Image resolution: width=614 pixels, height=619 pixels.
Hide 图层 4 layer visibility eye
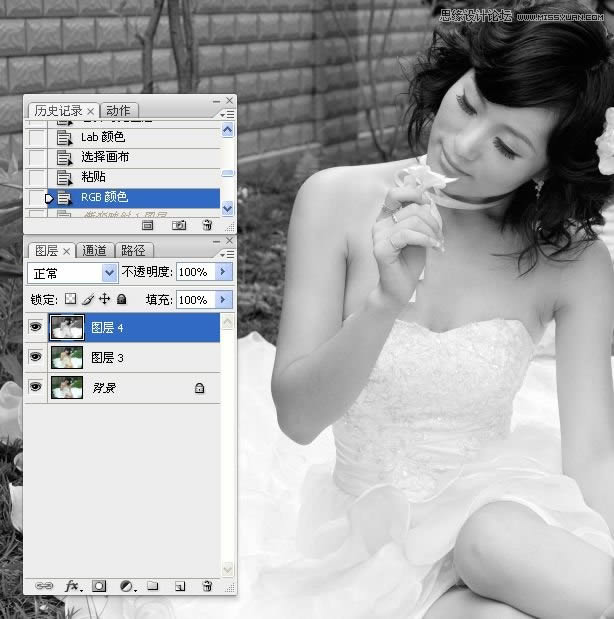tap(36, 327)
